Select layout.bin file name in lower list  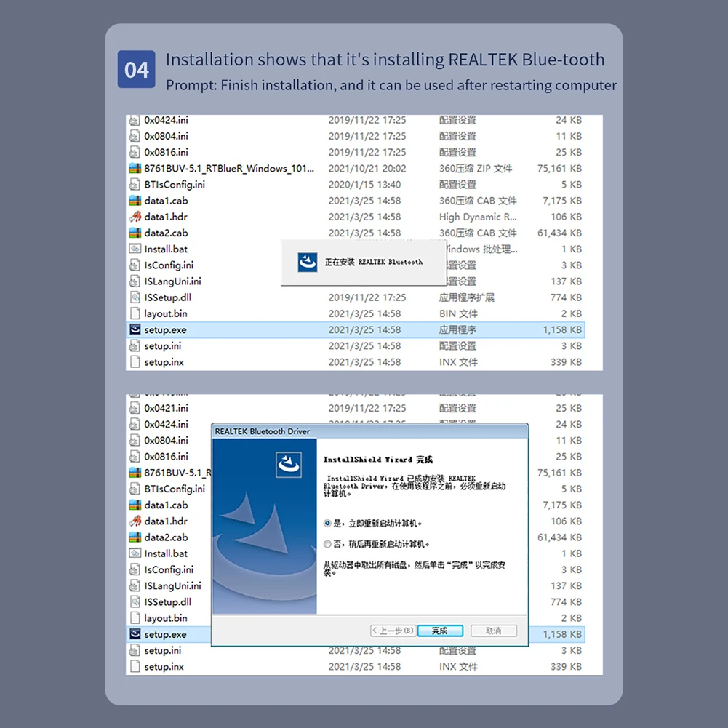coord(166,618)
